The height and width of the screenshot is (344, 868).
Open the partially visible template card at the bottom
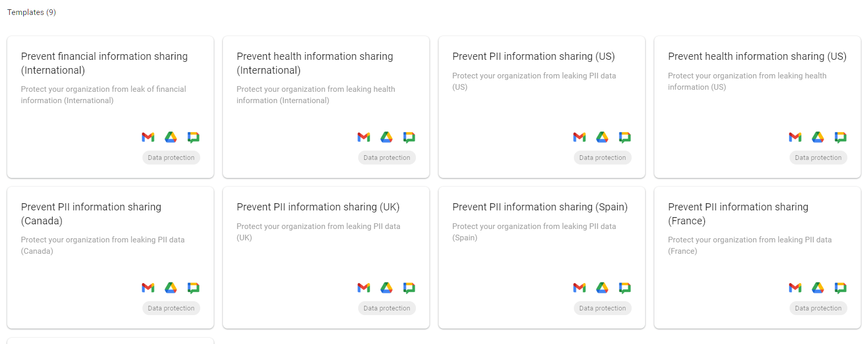click(110, 340)
